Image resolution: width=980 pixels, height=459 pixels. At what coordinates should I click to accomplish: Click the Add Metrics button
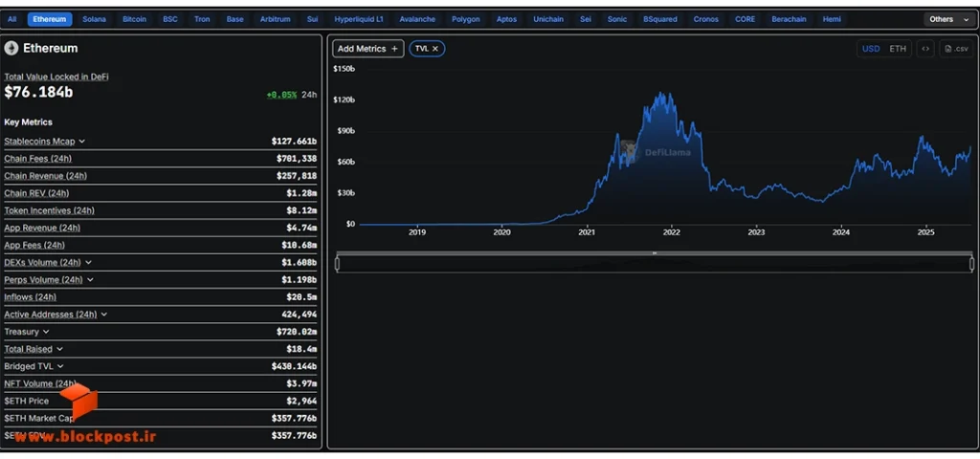click(x=368, y=49)
